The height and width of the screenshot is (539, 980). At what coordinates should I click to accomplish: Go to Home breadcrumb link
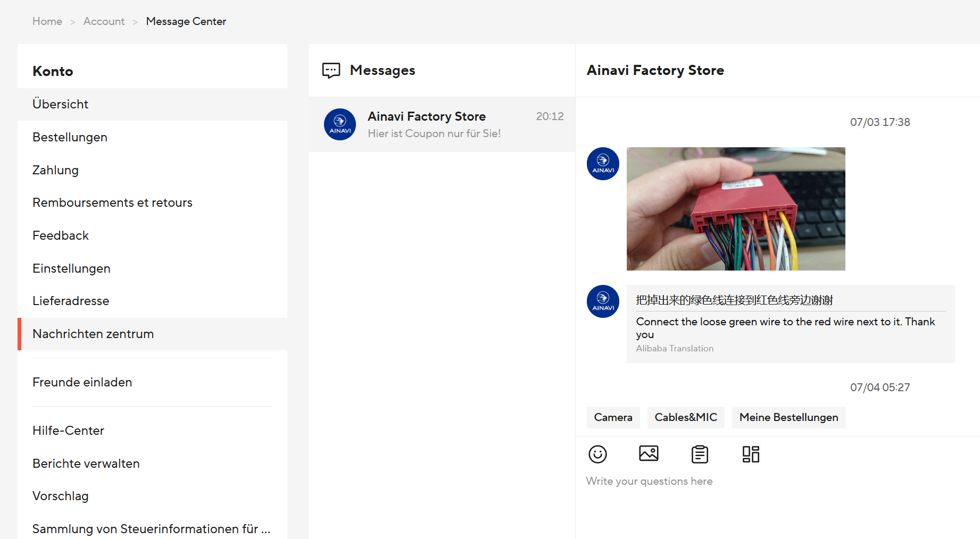pyautogui.click(x=47, y=21)
